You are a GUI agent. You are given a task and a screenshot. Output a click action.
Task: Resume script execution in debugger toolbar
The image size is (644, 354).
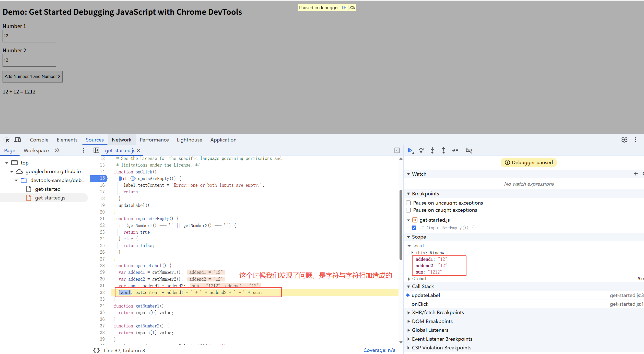pos(410,150)
